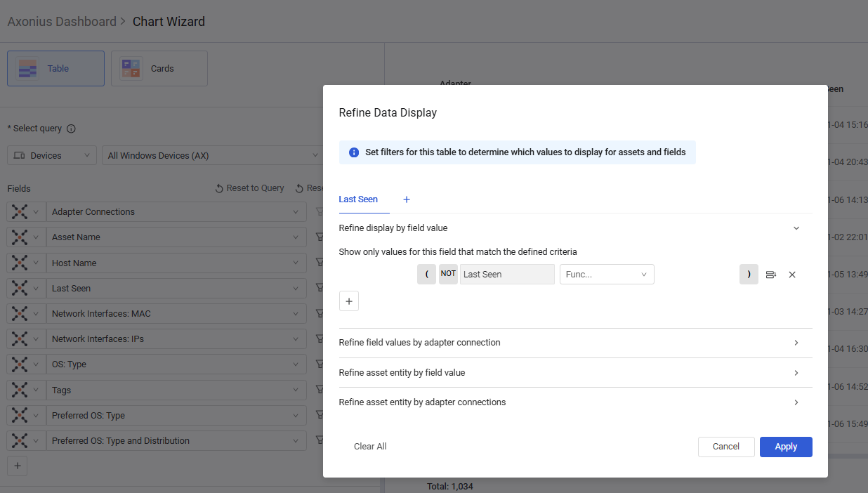
Task: Click adapter icon beside Preferred OS: Type and Distribution
Action: (x=20, y=440)
